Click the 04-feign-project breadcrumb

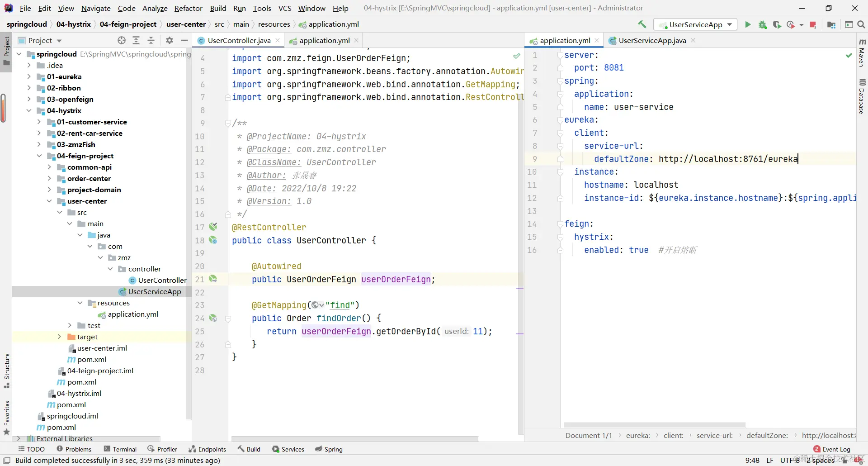pos(128,24)
